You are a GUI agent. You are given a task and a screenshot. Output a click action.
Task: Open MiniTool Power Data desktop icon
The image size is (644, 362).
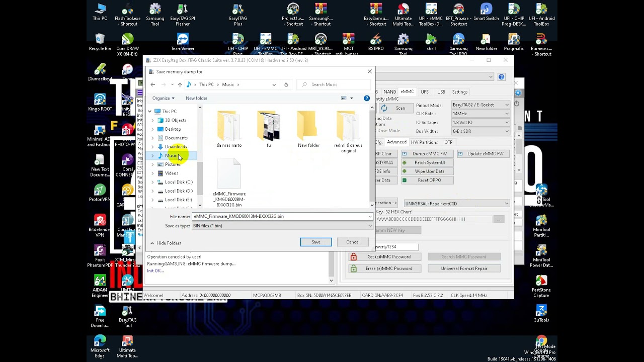point(541,256)
